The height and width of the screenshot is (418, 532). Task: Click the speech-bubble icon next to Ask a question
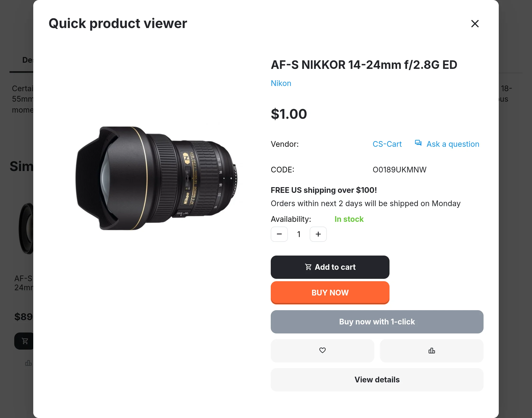point(418,143)
